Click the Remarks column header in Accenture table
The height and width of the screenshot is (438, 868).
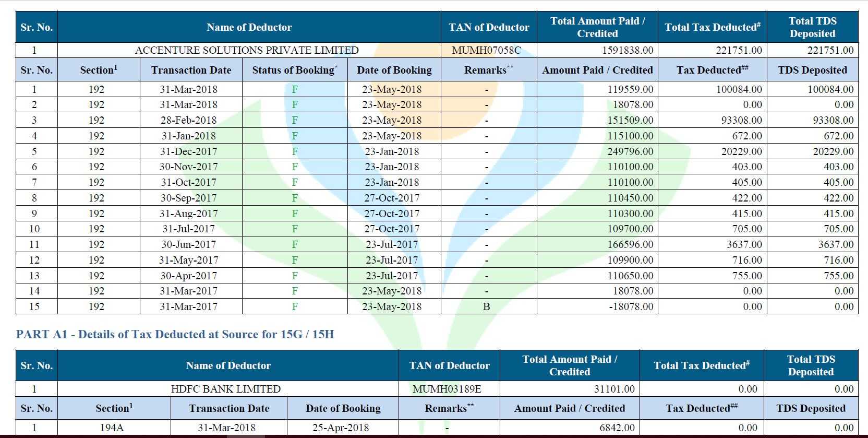pyautogui.click(x=489, y=70)
